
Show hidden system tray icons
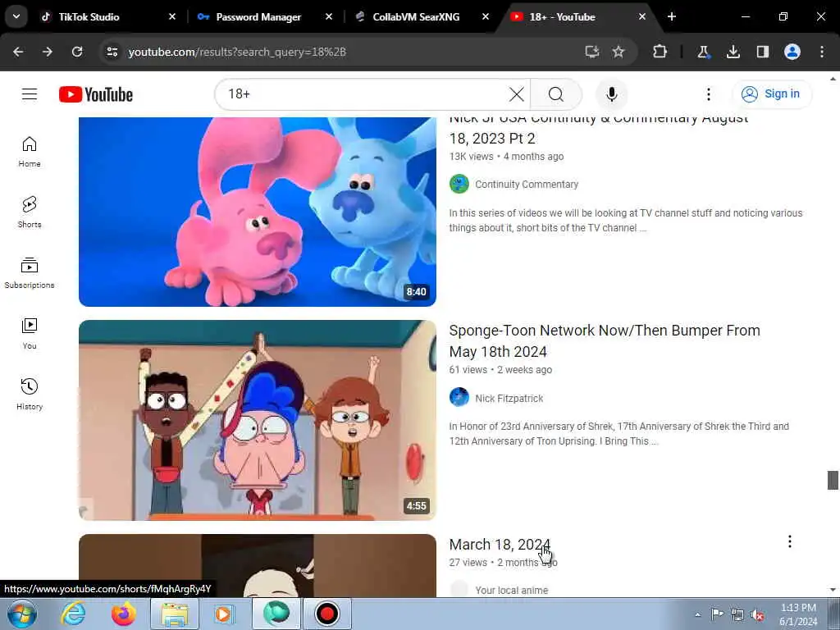click(697, 615)
